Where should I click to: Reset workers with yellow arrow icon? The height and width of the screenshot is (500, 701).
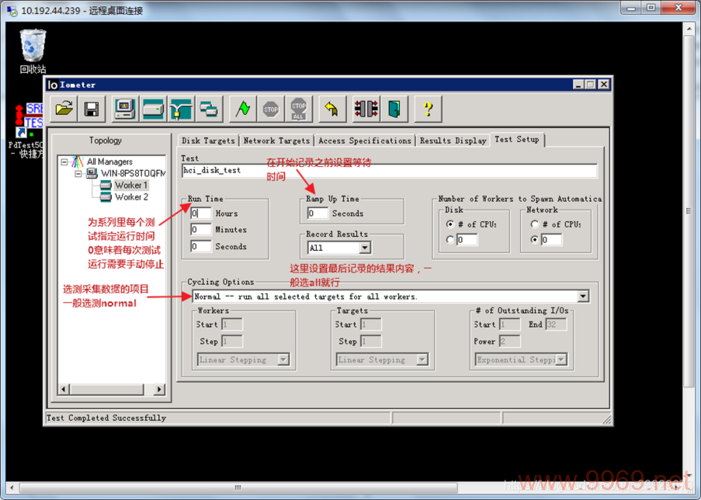[x=332, y=109]
